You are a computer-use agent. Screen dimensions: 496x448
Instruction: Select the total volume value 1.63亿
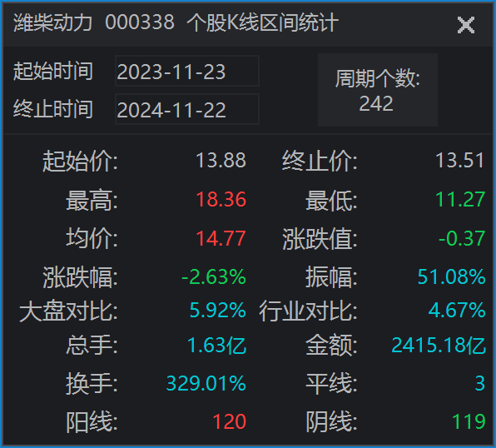(x=216, y=345)
